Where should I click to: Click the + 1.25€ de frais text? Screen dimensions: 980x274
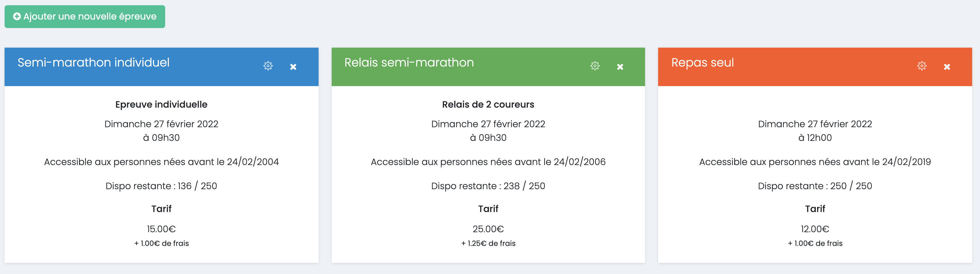click(x=488, y=244)
